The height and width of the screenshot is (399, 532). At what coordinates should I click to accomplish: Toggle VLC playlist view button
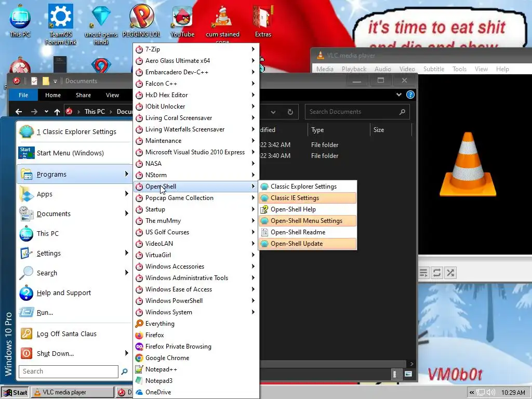pos(423,273)
